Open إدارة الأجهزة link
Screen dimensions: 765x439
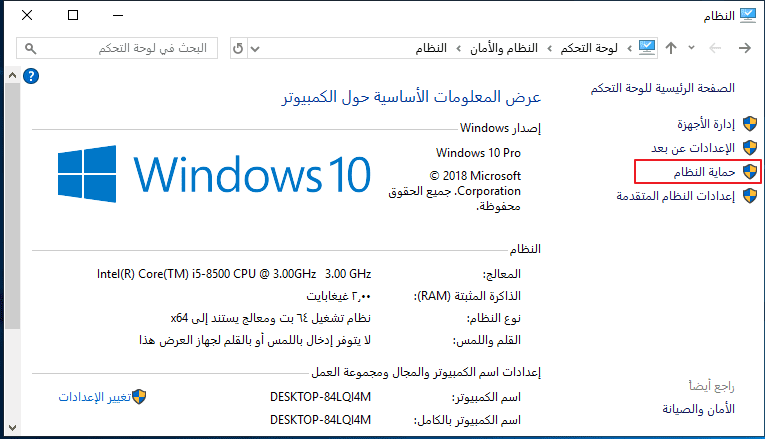705,124
